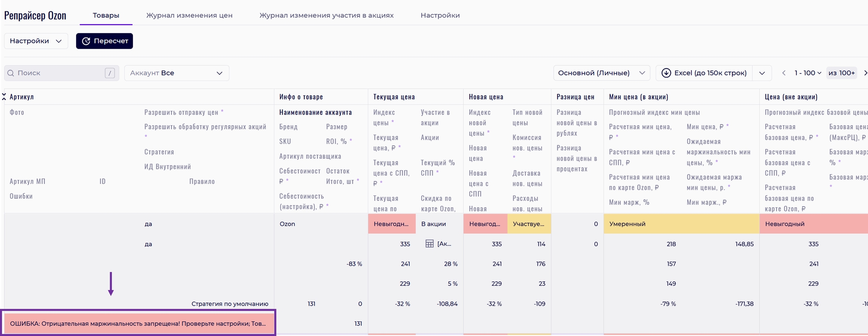This screenshot has height=336, width=868.
Task: Click the Пересчет recalculate button
Action: click(x=104, y=41)
